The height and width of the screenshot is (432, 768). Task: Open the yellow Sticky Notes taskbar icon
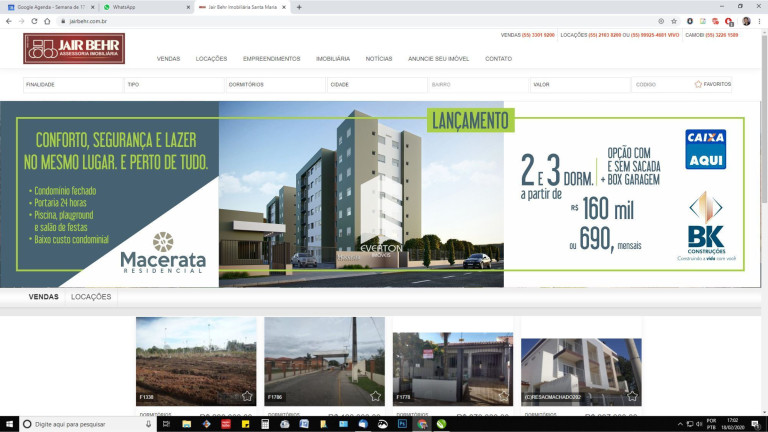[x=245, y=424]
